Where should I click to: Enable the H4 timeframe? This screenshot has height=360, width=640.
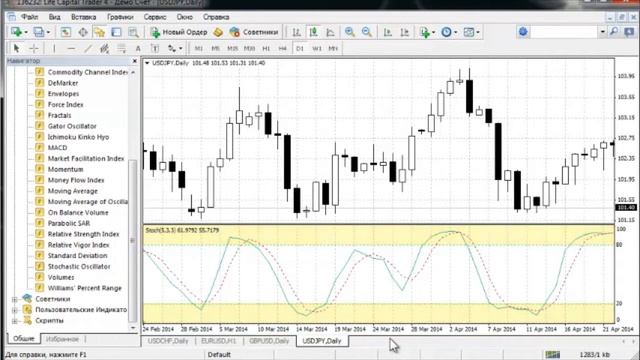(282, 49)
